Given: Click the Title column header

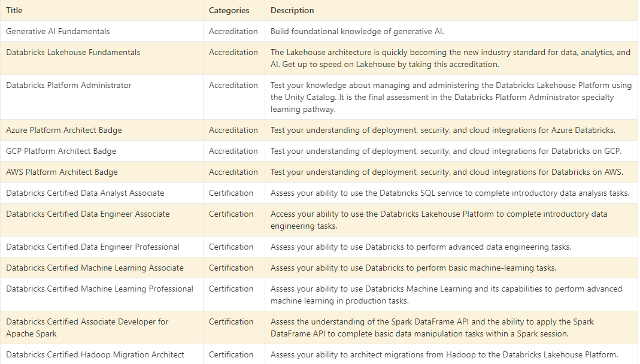Looking at the screenshot, I should 14,10.
